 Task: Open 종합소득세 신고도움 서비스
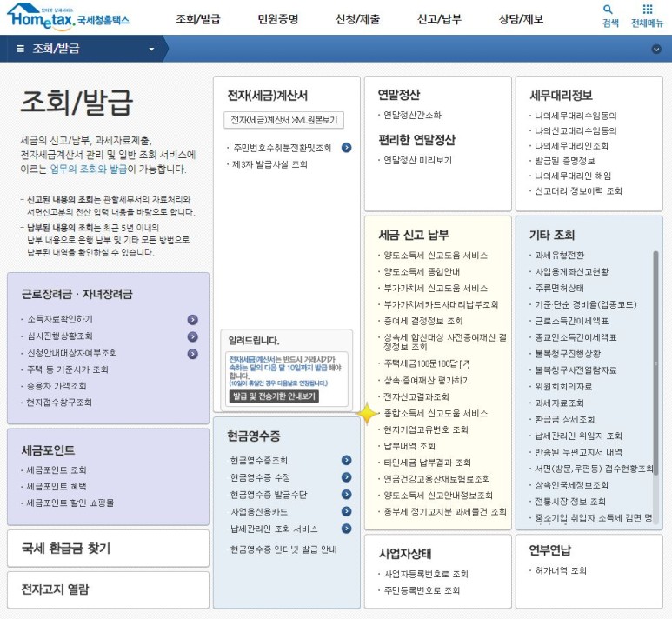tap(436, 413)
